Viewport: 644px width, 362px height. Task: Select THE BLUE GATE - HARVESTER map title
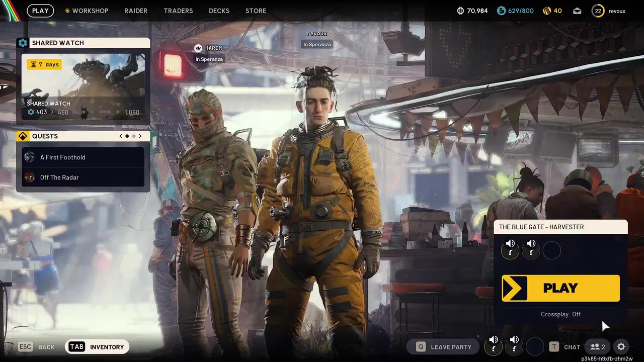(x=541, y=227)
